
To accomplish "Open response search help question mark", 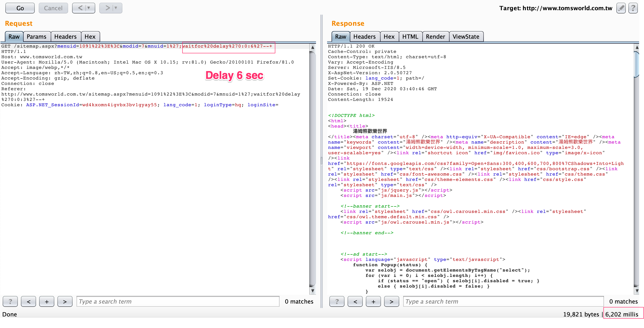I will [337, 301].
